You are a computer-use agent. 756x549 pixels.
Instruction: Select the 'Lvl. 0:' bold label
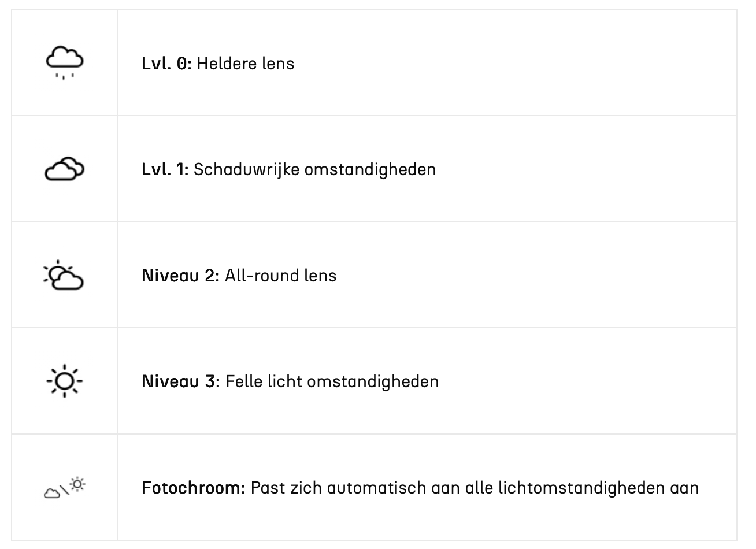(x=166, y=63)
